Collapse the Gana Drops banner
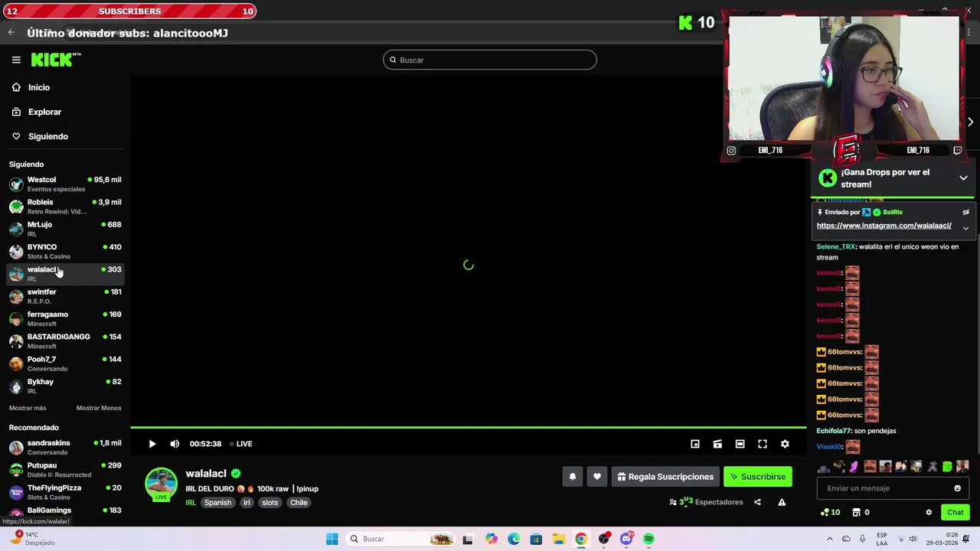Screen dimensions: 980x551 pos(963,178)
